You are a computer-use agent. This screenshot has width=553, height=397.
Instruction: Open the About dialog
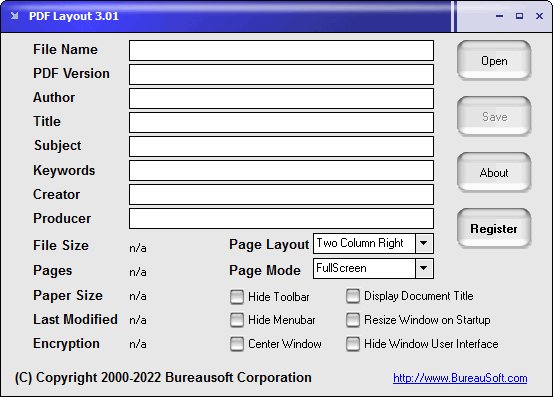494,172
